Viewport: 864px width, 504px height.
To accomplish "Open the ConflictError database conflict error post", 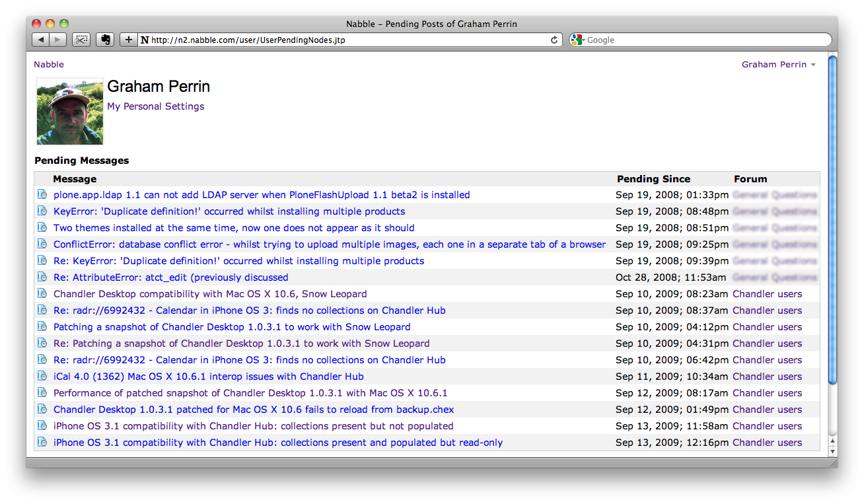I will click(329, 244).
